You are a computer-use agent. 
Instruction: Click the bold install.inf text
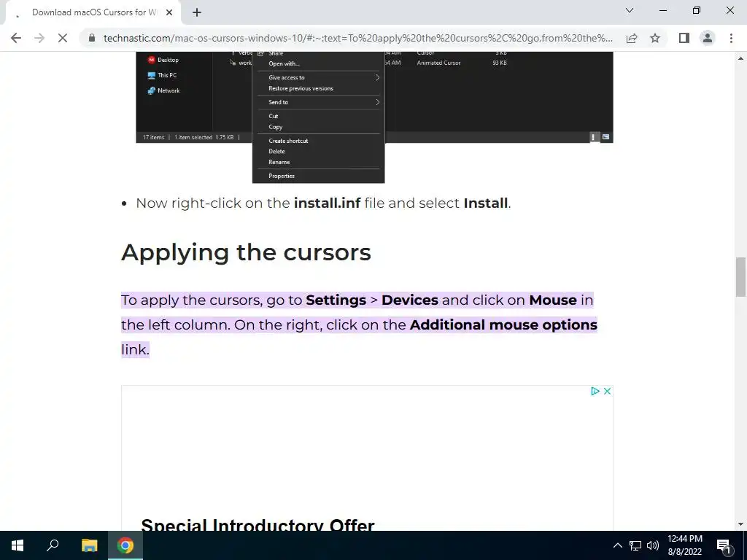pos(328,203)
